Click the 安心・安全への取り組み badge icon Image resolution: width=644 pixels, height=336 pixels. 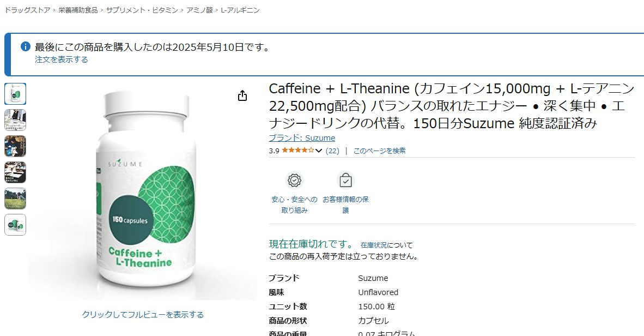[x=294, y=180]
